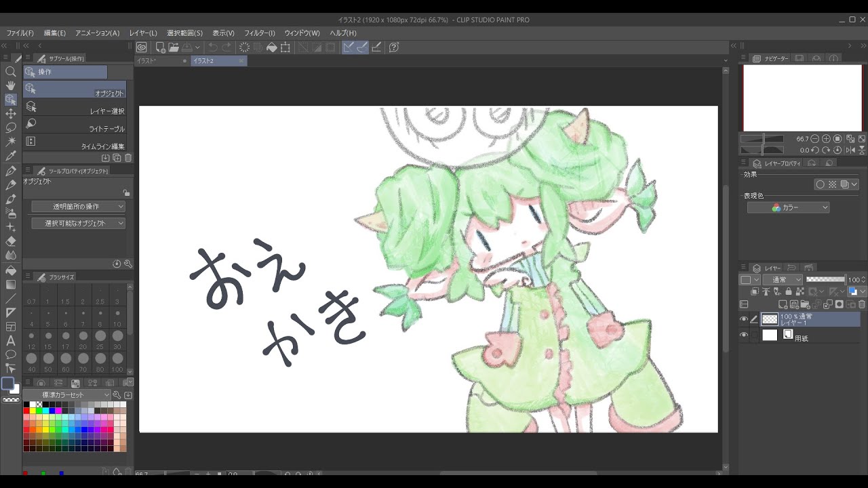Select タイムライン編集 sub tool
The width and height of the screenshot is (868, 488).
click(75, 142)
